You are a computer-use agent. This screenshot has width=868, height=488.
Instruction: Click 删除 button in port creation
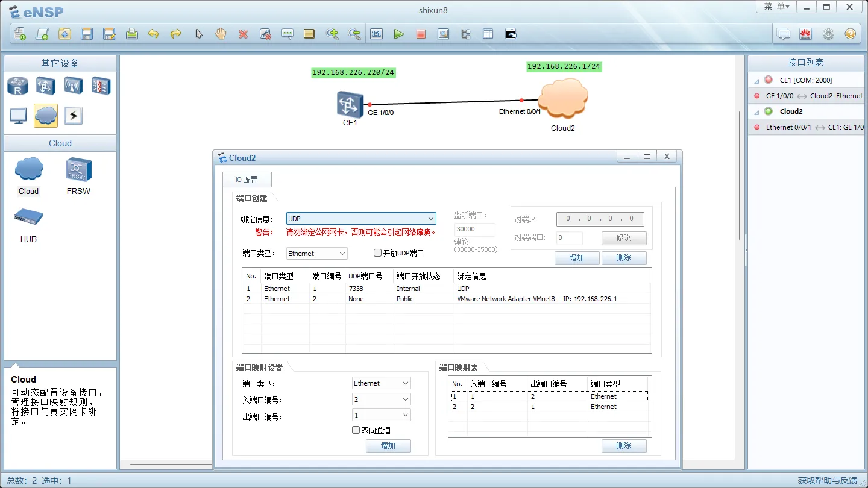[624, 258]
